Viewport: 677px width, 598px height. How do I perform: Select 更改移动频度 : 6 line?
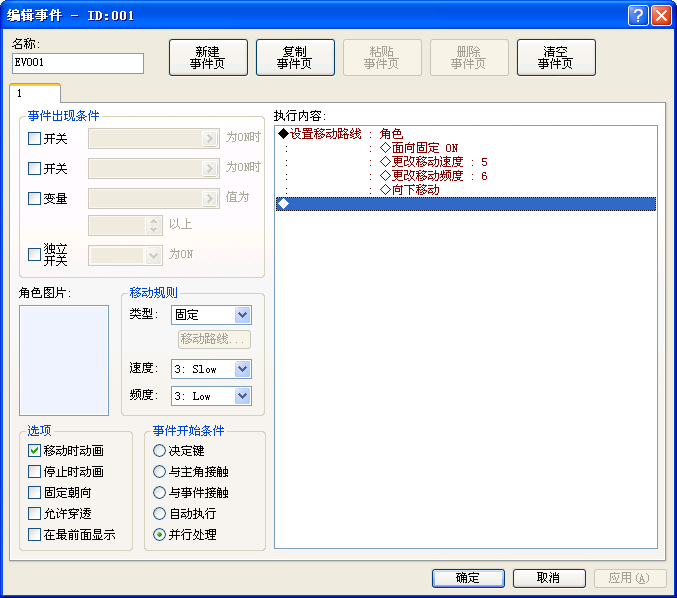[466, 176]
